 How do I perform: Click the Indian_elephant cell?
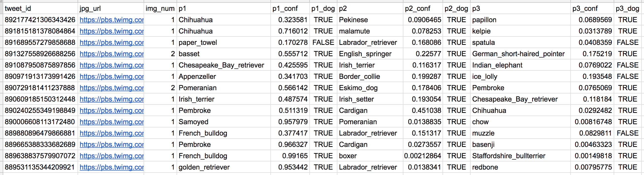(x=520, y=65)
